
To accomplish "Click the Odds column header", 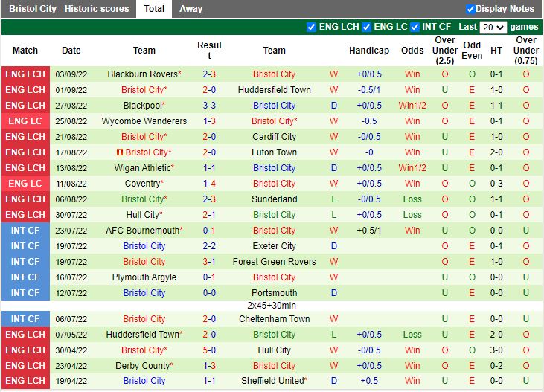I will 412,51.
